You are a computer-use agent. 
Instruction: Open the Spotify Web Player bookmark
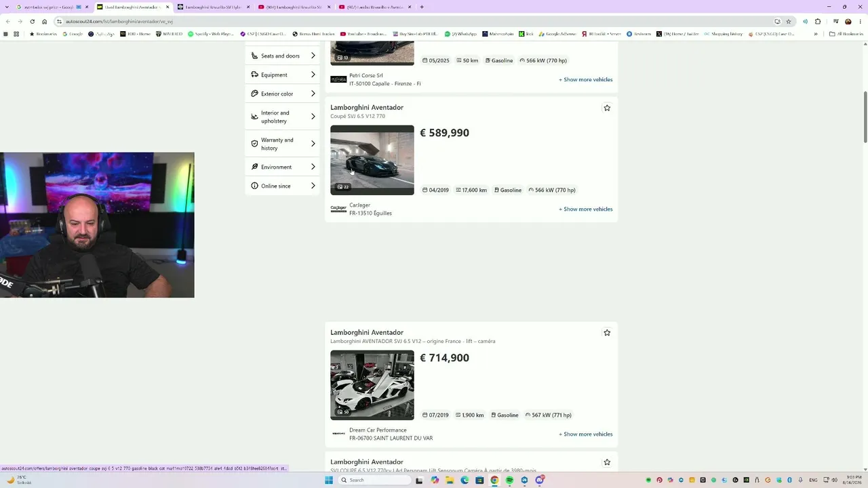(210, 34)
